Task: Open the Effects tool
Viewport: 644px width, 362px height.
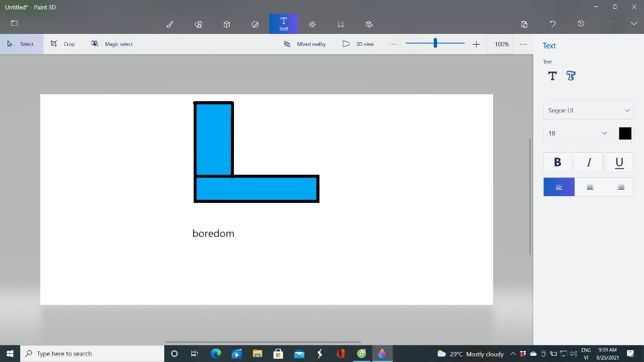Action: (x=312, y=25)
